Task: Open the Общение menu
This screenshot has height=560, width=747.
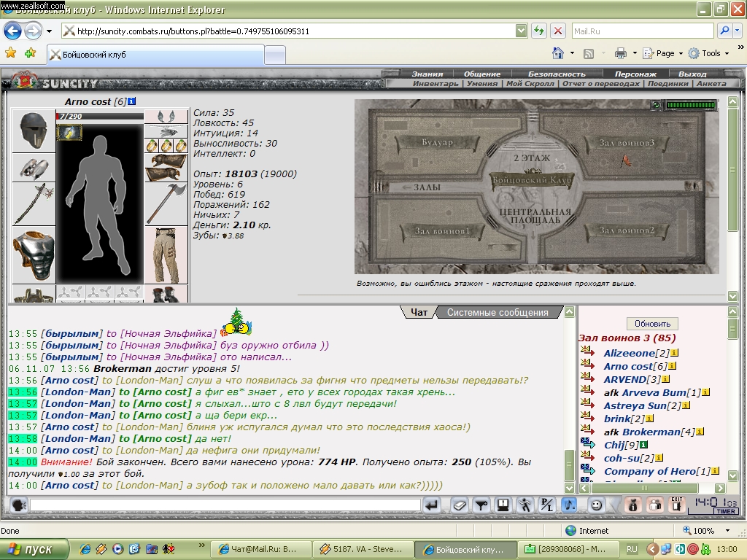Action: pos(482,74)
